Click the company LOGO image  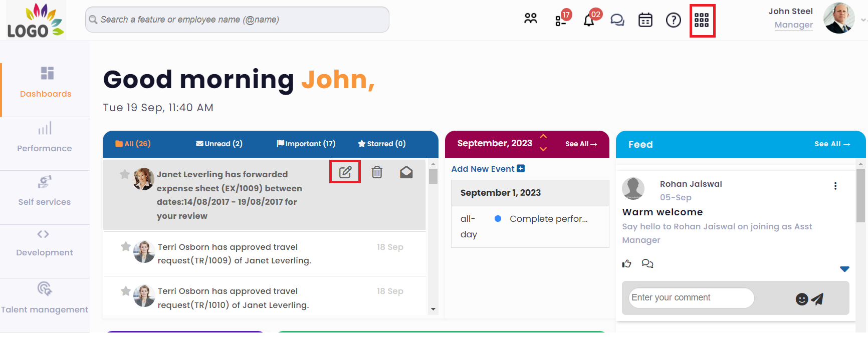tap(36, 20)
